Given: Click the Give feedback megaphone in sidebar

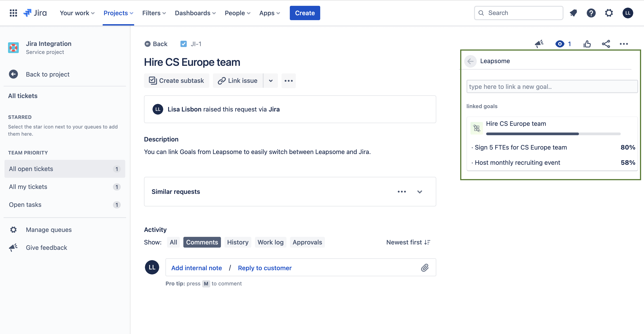Looking at the screenshot, I should [x=13, y=247].
